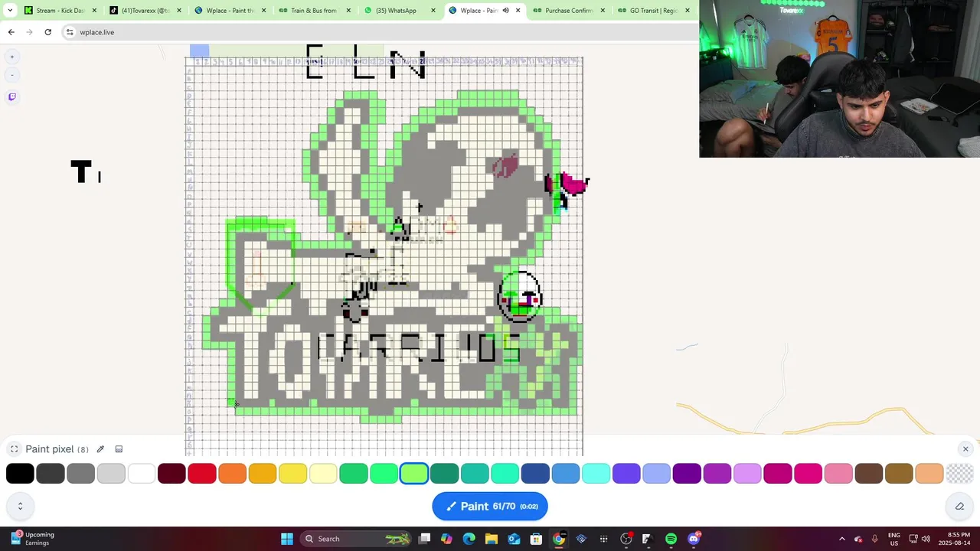Select the pale yellow color swatch
The width and height of the screenshot is (980, 551).
coord(323,474)
